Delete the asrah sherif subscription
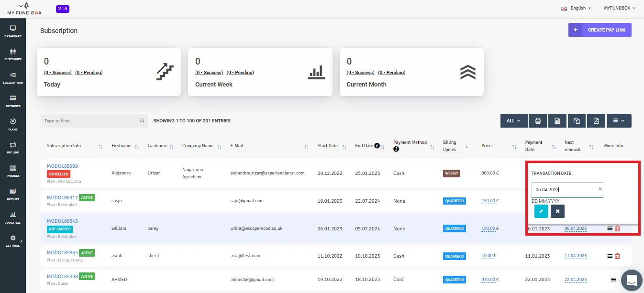The image size is (644, 293). coord(617,256)
